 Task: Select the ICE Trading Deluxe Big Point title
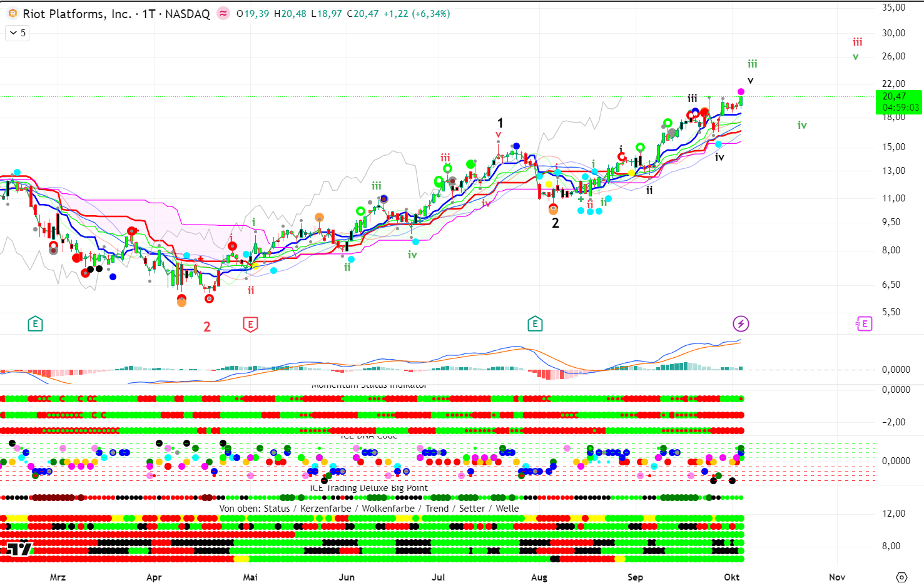tap(369, 488)
